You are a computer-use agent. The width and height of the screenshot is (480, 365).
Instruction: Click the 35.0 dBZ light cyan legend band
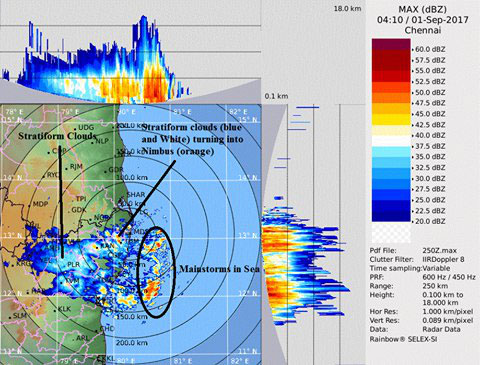[391, 152]
